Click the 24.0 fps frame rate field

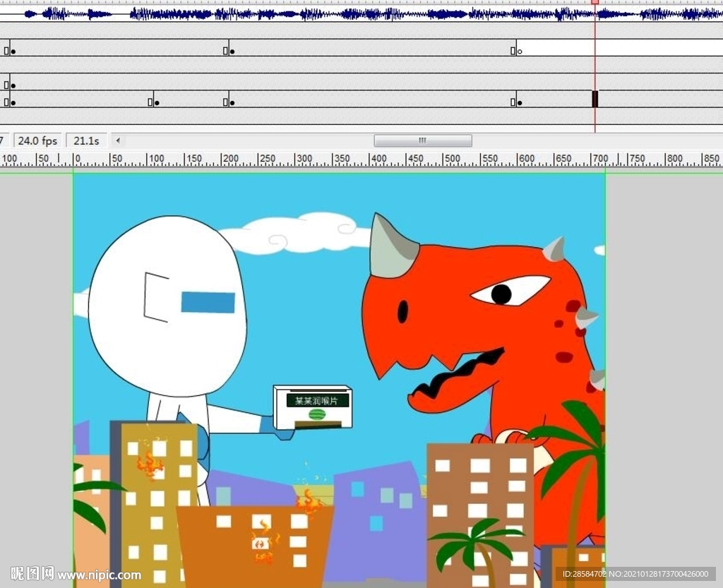tap(37, 140)
